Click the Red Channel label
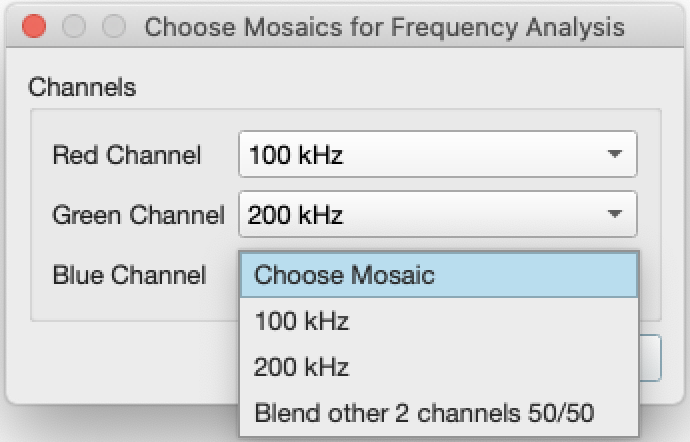This screenshot has width=690, height=442. coord(126,156)
